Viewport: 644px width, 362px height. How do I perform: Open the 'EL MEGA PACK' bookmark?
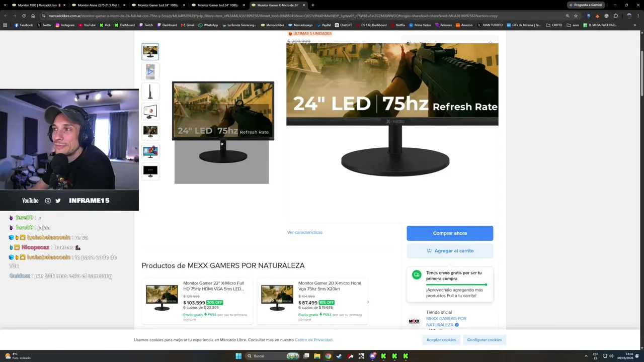[600, 25]
